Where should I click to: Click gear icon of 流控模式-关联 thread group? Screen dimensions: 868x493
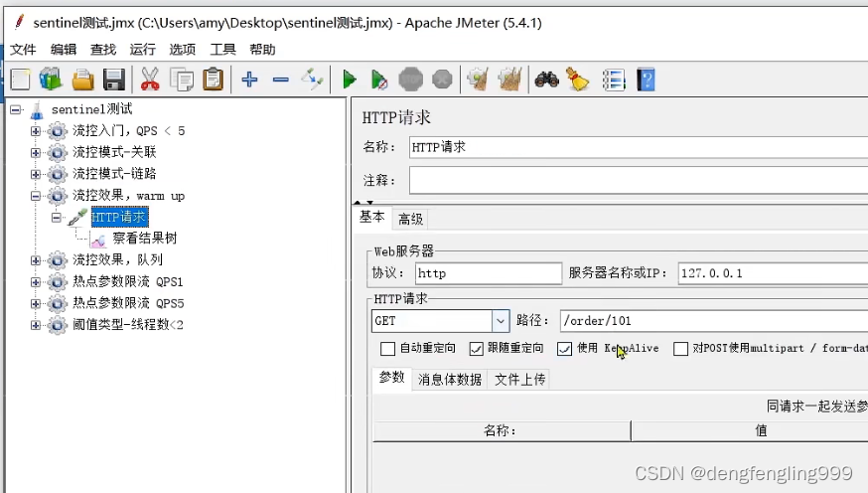click(x=57, y=152)
